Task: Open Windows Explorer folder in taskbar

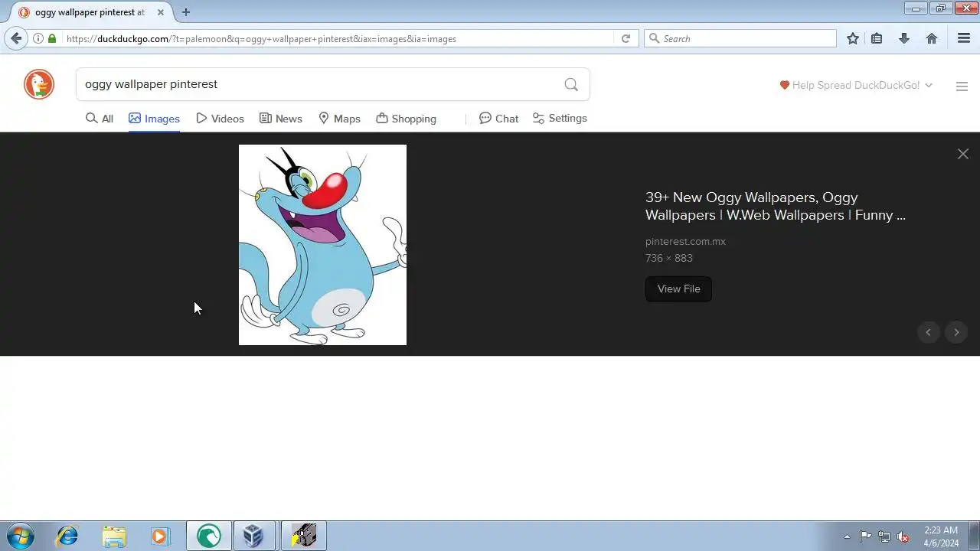Action: tap(113, 536)
